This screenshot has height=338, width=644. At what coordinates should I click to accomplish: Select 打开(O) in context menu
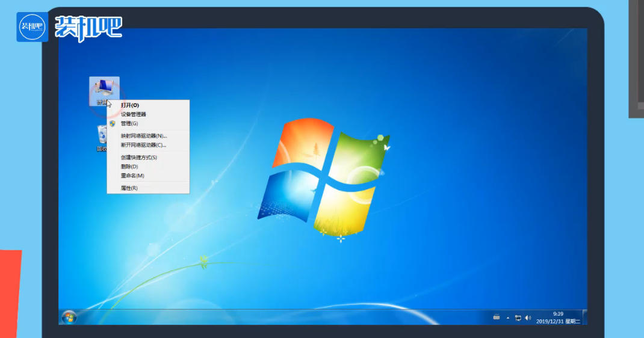pos(148,105)
